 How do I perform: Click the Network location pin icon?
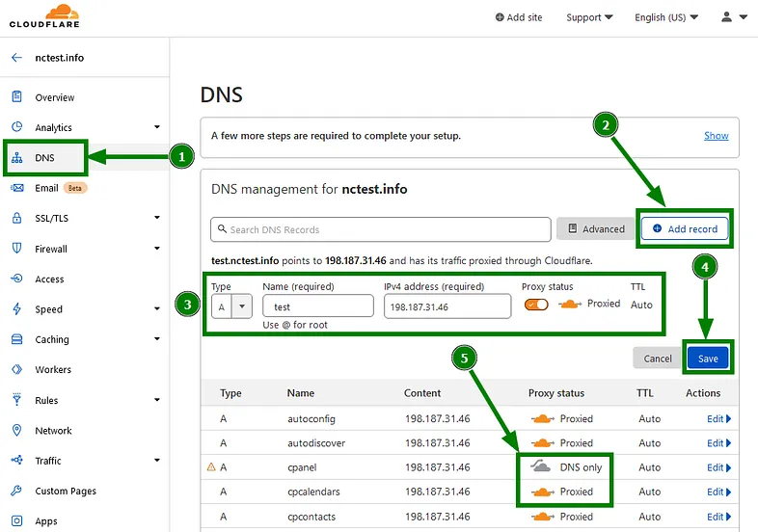pyautogui.click(x=17, y=430)
